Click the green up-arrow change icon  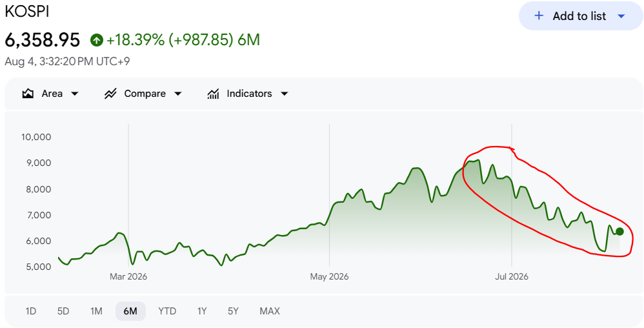pyautogui.click(x=97, y=40)
